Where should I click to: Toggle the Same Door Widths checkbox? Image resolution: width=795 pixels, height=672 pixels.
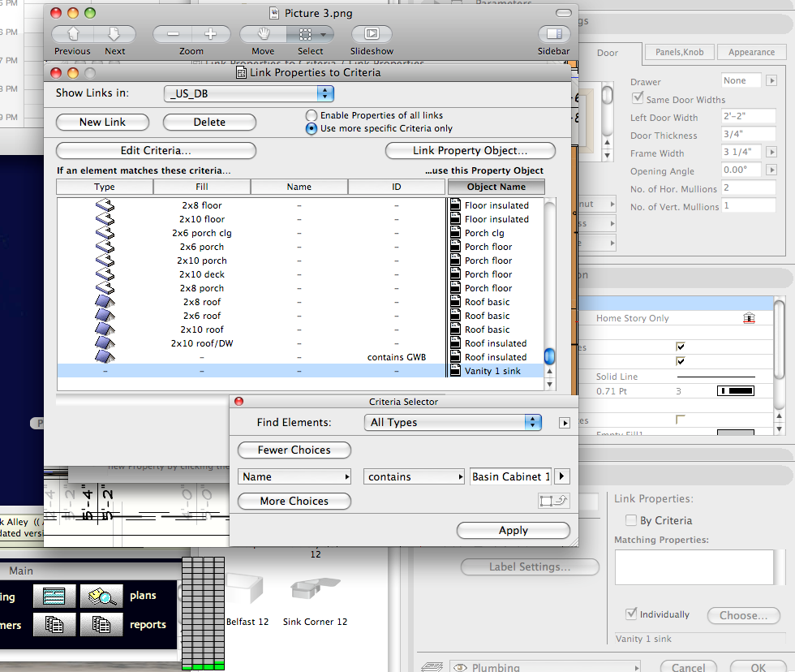638,99
